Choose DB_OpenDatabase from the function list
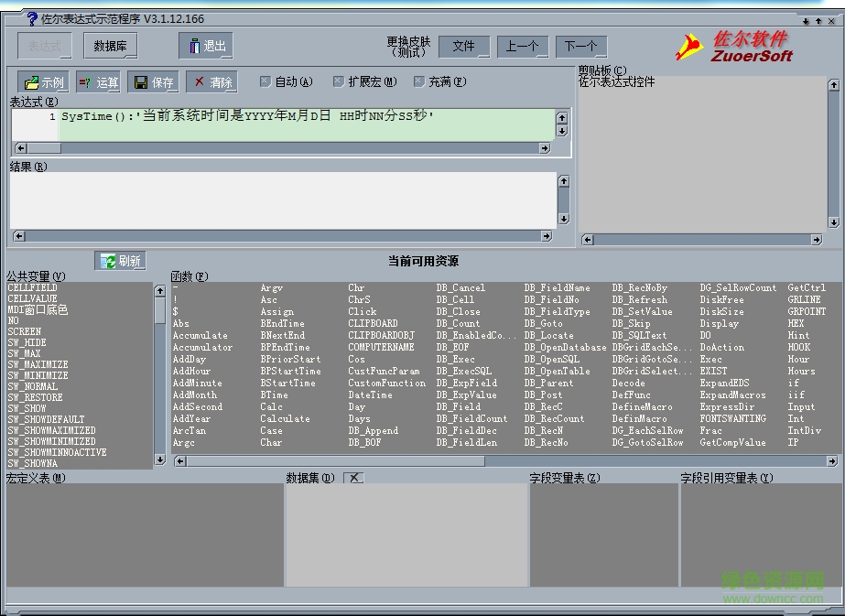 click(x=566, y=347)
